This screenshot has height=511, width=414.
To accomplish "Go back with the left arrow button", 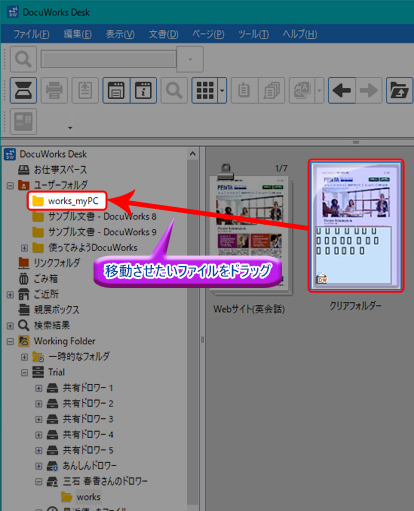I will coord(342,90).
